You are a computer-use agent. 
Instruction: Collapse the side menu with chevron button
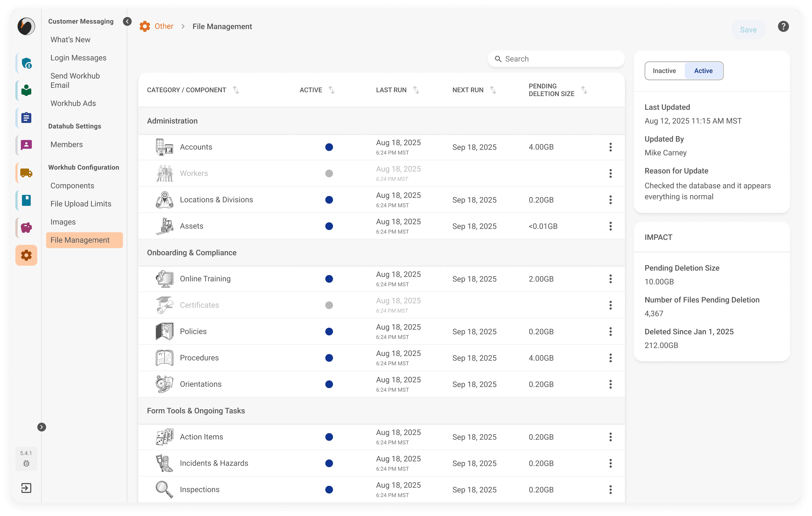pos(127,22)
